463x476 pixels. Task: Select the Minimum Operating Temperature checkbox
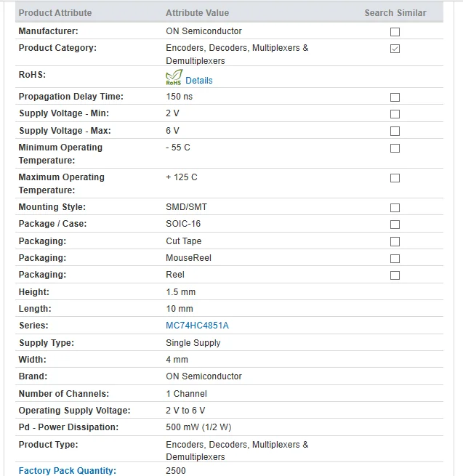[395, 148]
